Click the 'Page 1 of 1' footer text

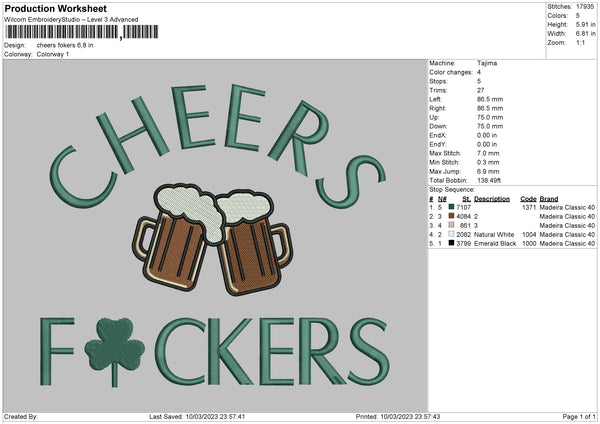(579, 416)
